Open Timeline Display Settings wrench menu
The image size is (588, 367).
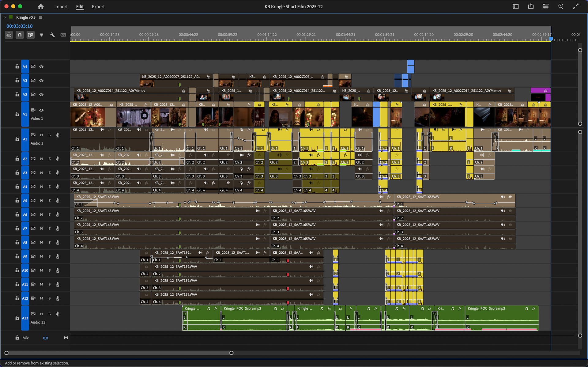point(52,35)
